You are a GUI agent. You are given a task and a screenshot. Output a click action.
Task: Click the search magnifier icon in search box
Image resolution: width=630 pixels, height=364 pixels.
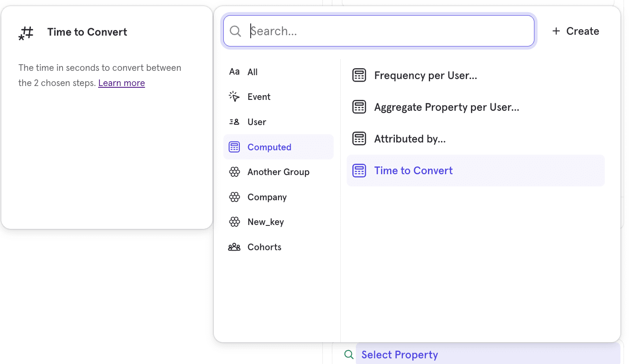(x=235, y=31)
